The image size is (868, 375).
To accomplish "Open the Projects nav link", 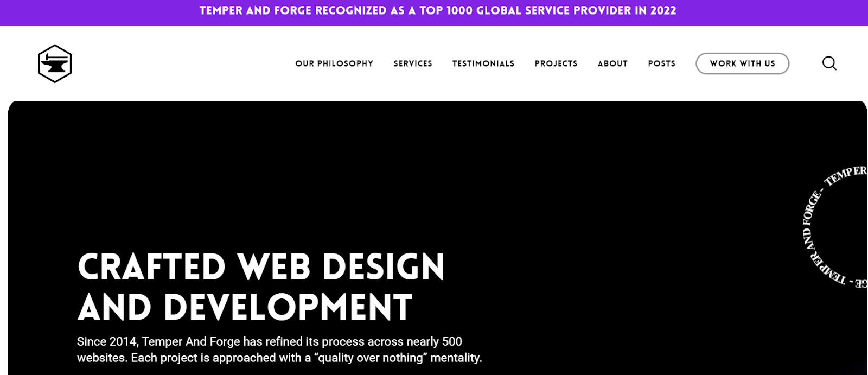I will pyautogui.click(x=556, y=63).
